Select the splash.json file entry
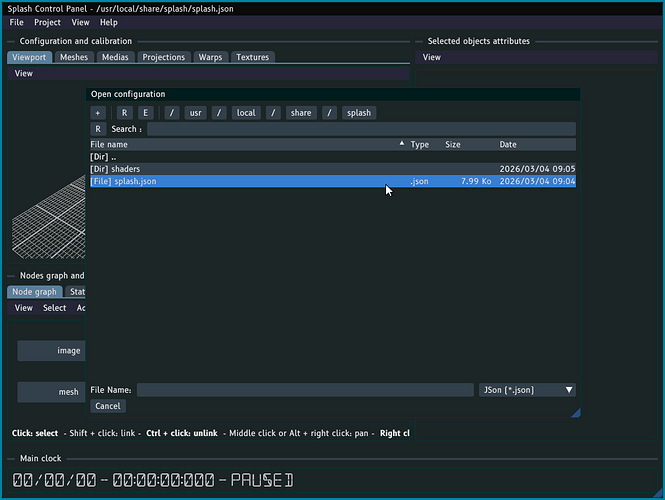 coord(124,181)
